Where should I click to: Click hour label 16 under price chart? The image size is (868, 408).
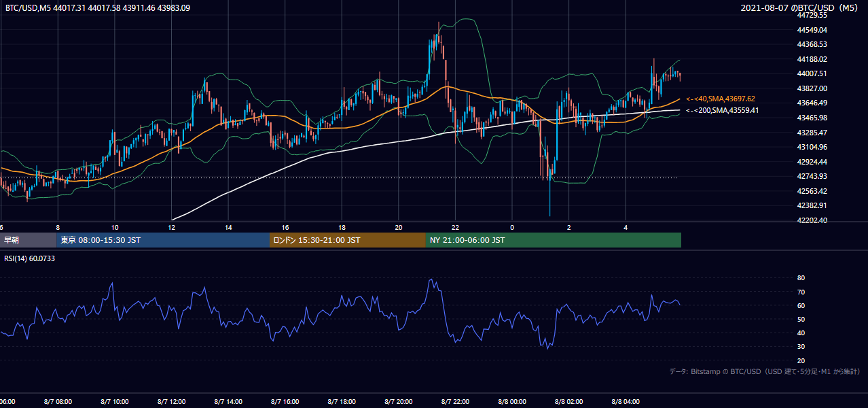[x=285, y=227]
